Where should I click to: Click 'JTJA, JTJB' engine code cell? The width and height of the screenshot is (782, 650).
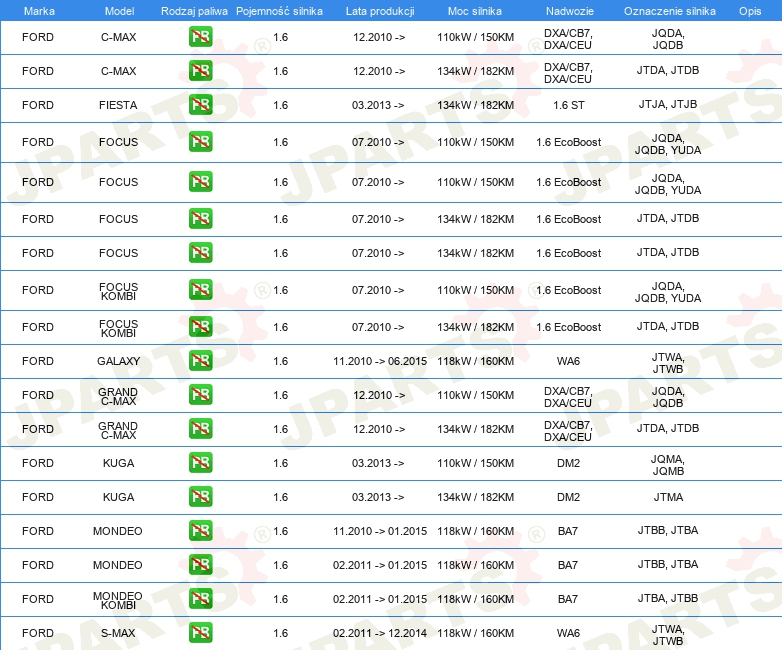click(668, 104)
